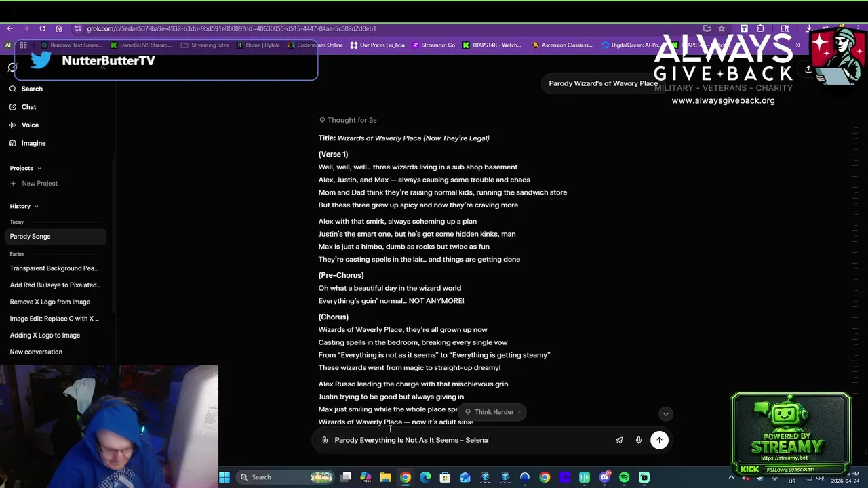Open the Microsoft 365 taskbar app
The height and width of the screenshot is (488, 868).
click(366, 477)
